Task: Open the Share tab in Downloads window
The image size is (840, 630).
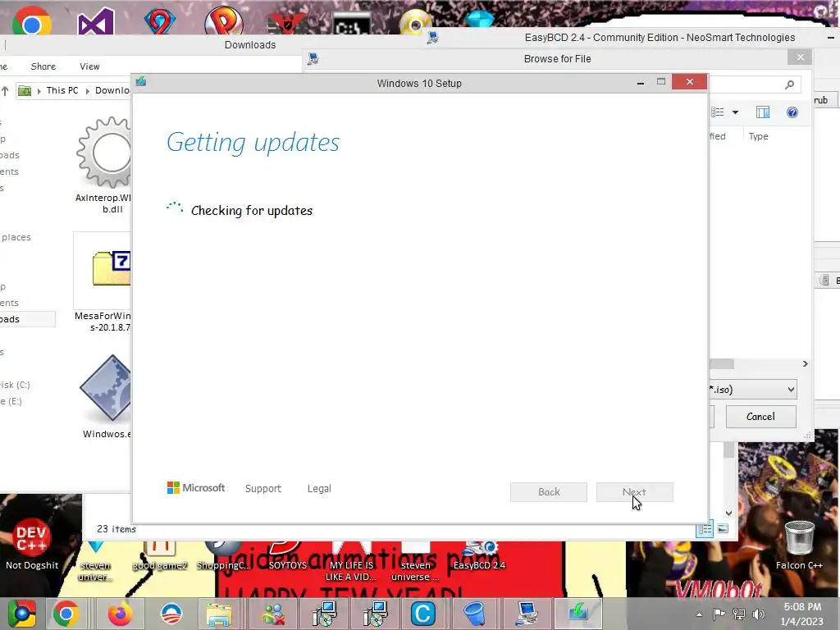Action: (x=43, y=66)
